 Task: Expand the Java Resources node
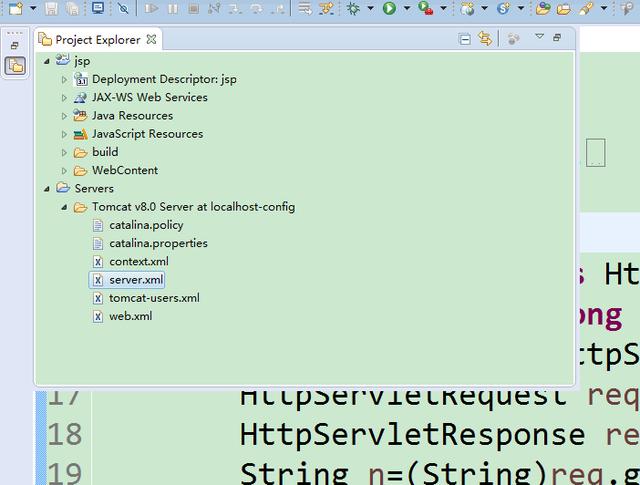tap(64, 116)
